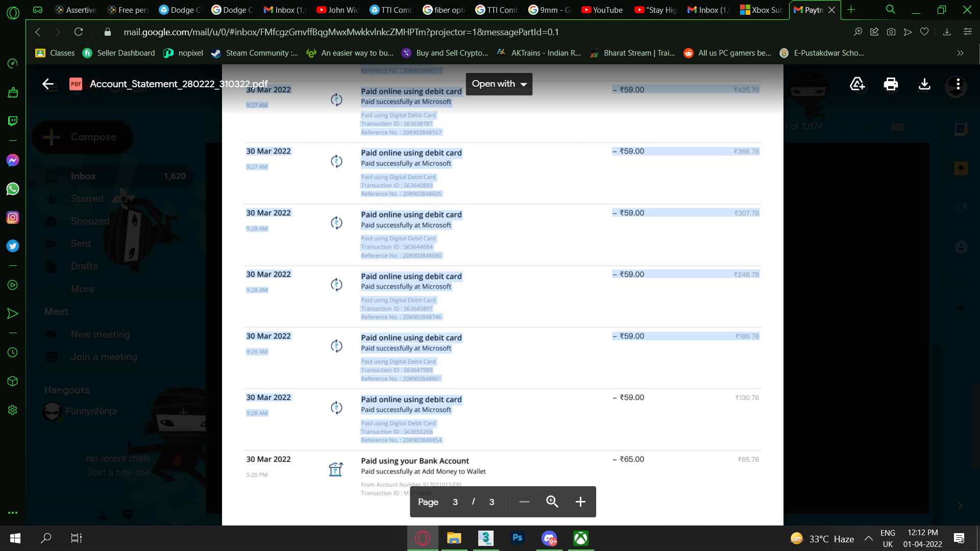This screenshot has width=980, height=551.
Task: Click the Opera menu logo
Action: tap(13, 12)
